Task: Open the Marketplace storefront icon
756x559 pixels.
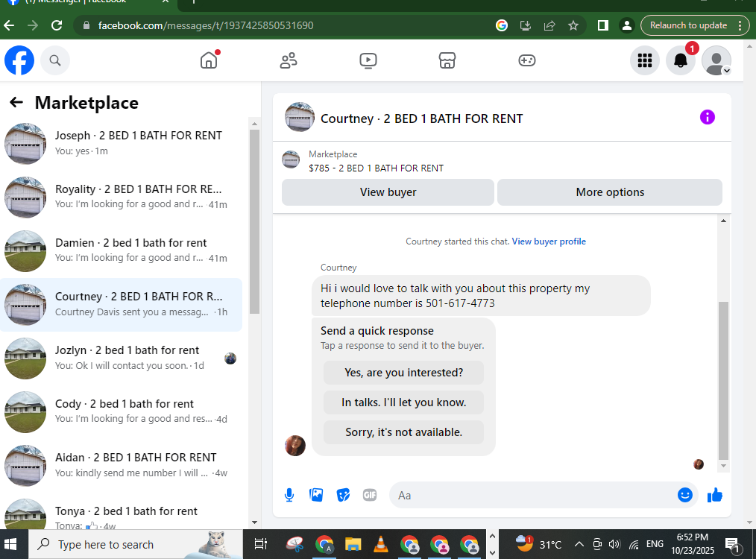Action: (447, 60)
